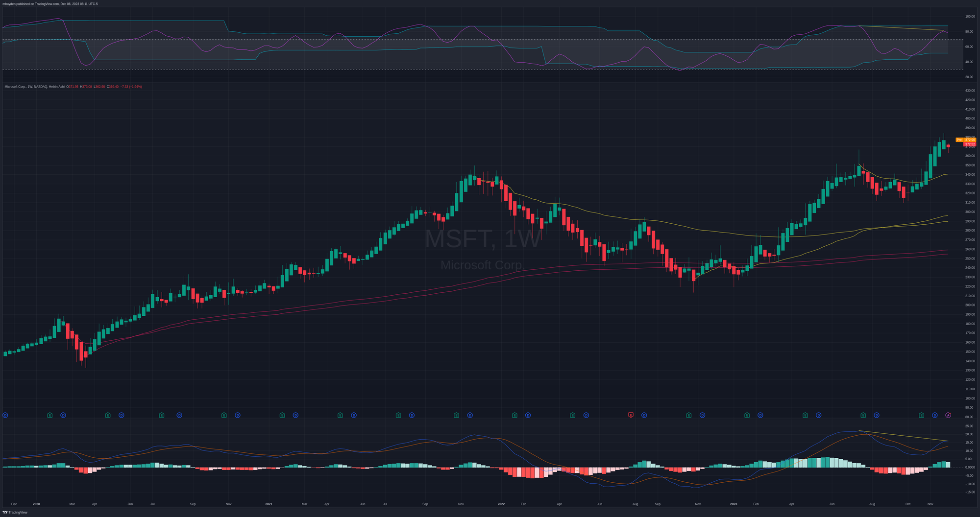Viewport: 980px width, 517px height.
Task: Click the red missed-earnings E marker
Action: tap(631, 415)
